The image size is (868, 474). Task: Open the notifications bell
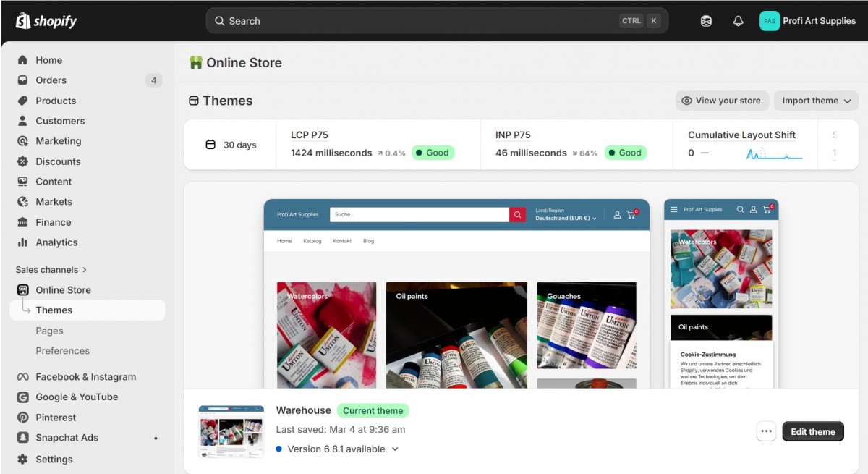pyautogui.click(x=738, y=21)
